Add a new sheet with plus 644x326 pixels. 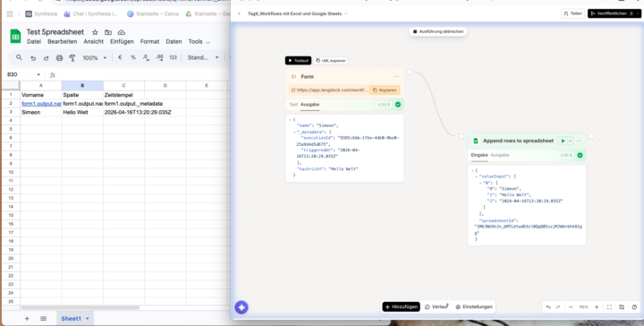coord(27,318)
